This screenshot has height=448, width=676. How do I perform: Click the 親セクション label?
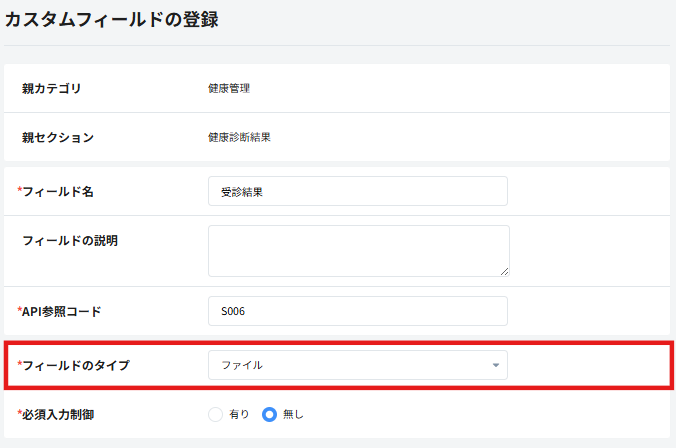[58, 137]
